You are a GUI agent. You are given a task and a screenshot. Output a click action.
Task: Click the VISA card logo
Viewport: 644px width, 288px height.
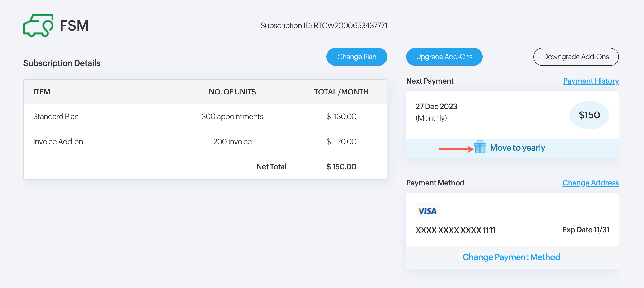click(427, 211)
